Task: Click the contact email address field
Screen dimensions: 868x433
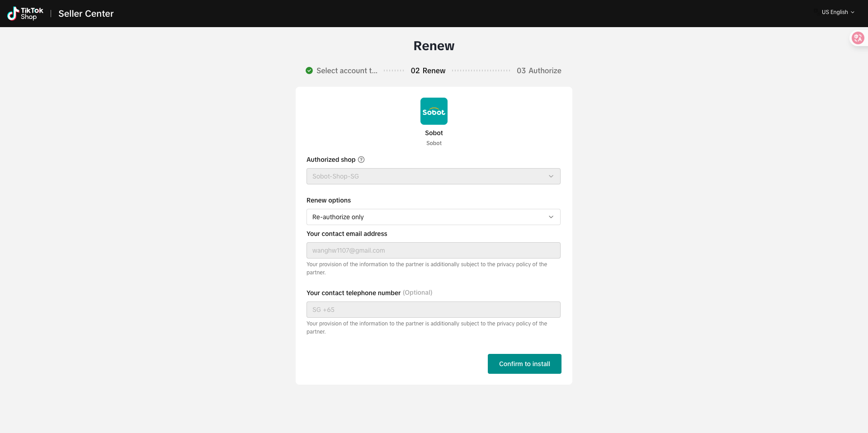Action: [433, 250]
